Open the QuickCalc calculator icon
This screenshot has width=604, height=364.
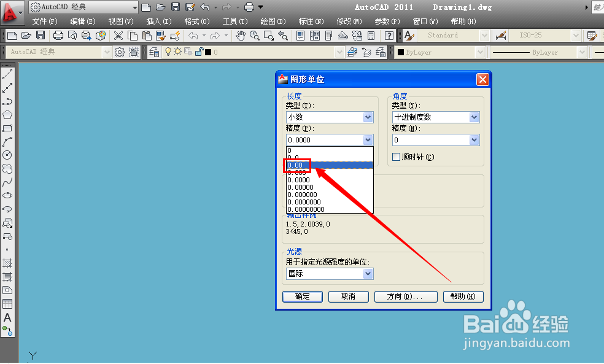[x=371, y=36]
